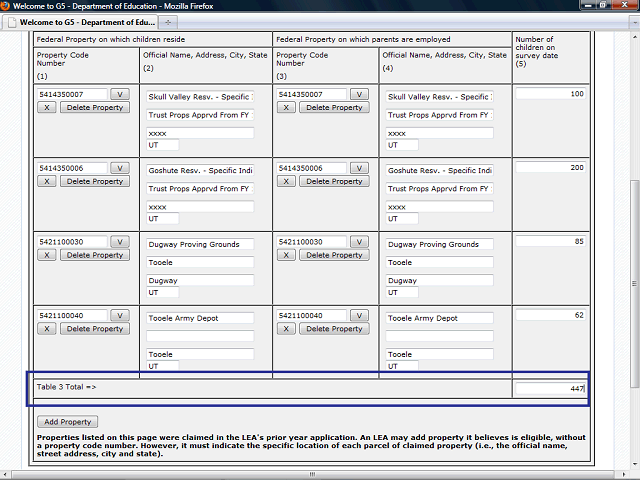Open V dropdown for employed code 5414350007

(359, 94)
